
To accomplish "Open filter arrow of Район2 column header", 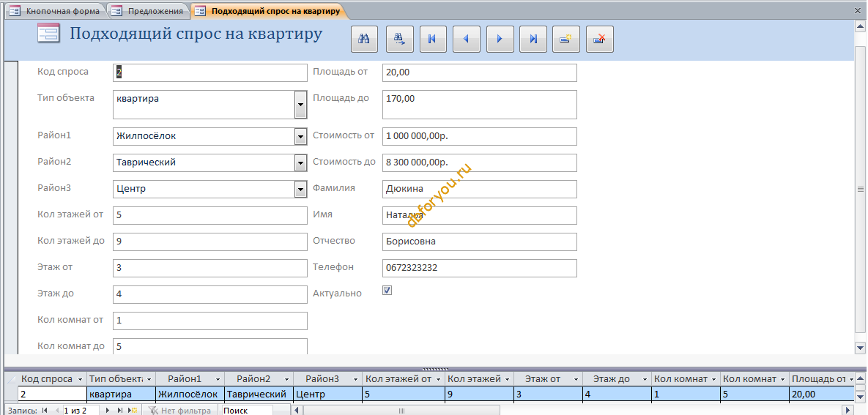I will point(286,379).
